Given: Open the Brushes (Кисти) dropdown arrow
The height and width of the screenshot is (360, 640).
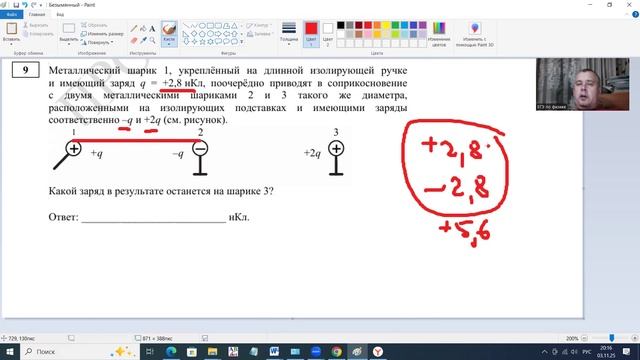Looking at the screenshot, I should click(169, 43).
